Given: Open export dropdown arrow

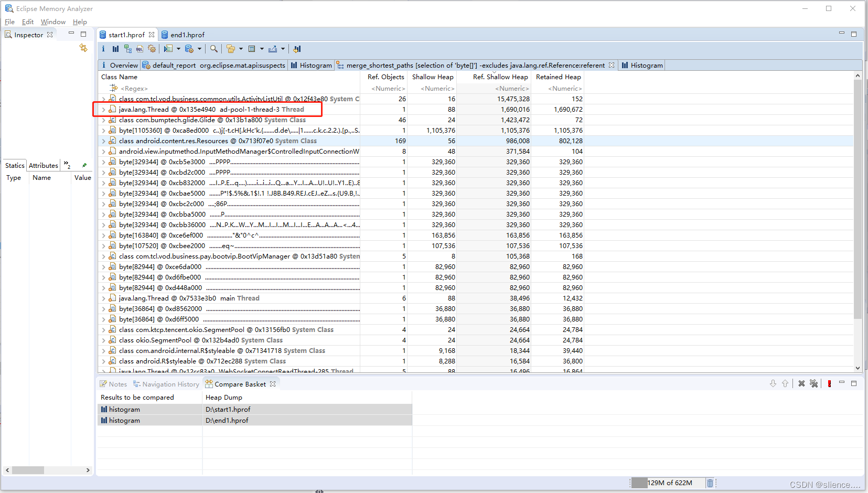Looking at the screenshot, I should (283, 49).
